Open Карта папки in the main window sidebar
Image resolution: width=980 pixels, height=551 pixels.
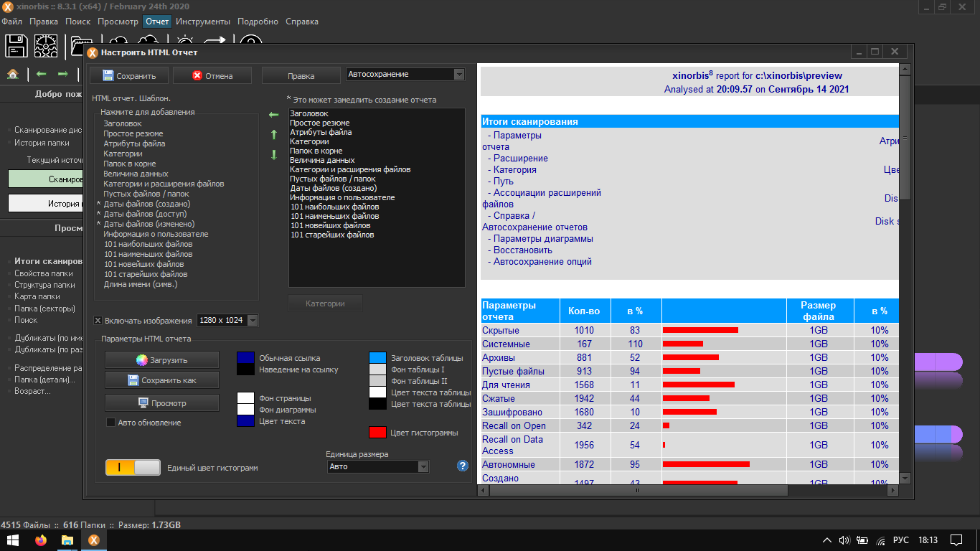[37, 296]
